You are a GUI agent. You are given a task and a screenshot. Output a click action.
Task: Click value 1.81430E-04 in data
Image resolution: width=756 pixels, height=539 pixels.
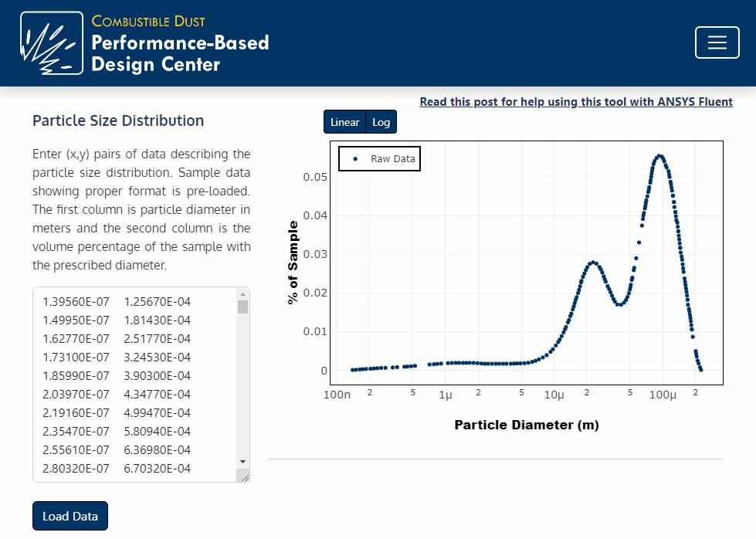[158, 320]
